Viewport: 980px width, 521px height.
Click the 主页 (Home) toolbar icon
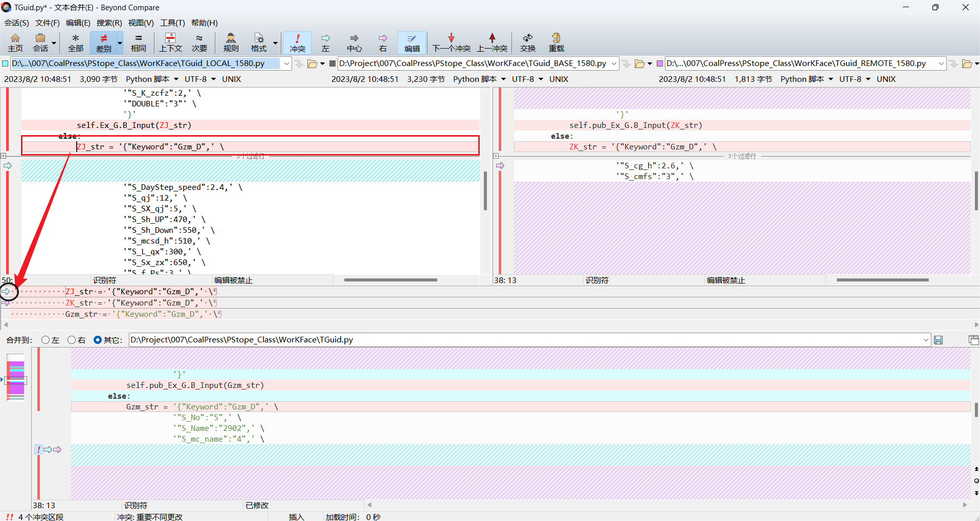coord(15,42)
